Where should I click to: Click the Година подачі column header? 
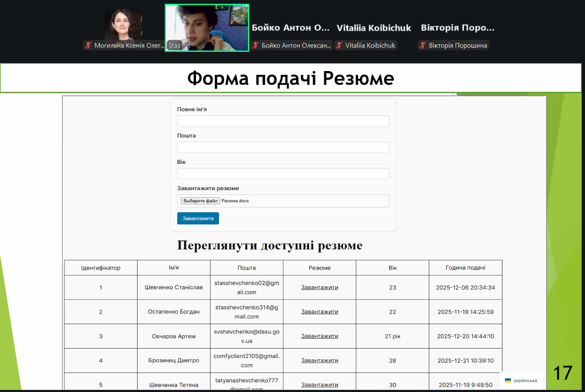click(x=465, y=268)
